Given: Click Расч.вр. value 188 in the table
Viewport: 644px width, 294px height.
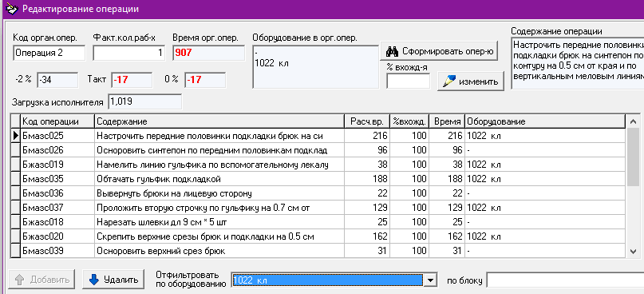Looking at the screenshot, I should coord(367,179).
